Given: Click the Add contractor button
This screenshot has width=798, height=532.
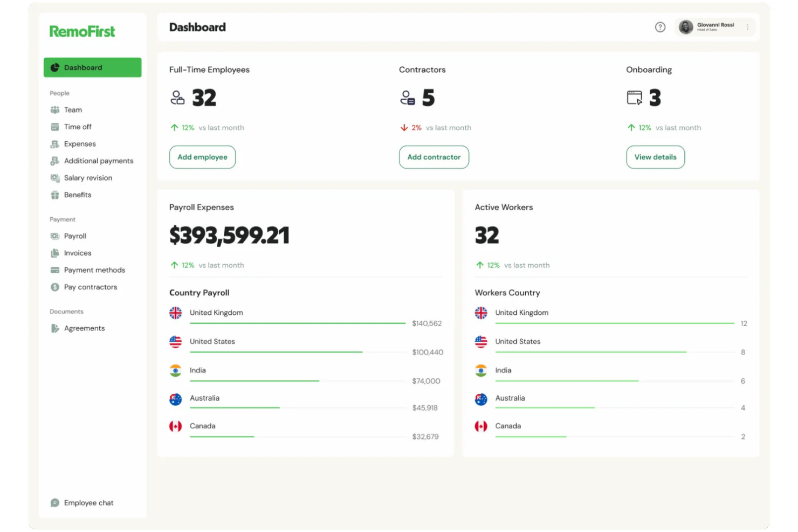Looking at the screenshot, I should (434, 157).
